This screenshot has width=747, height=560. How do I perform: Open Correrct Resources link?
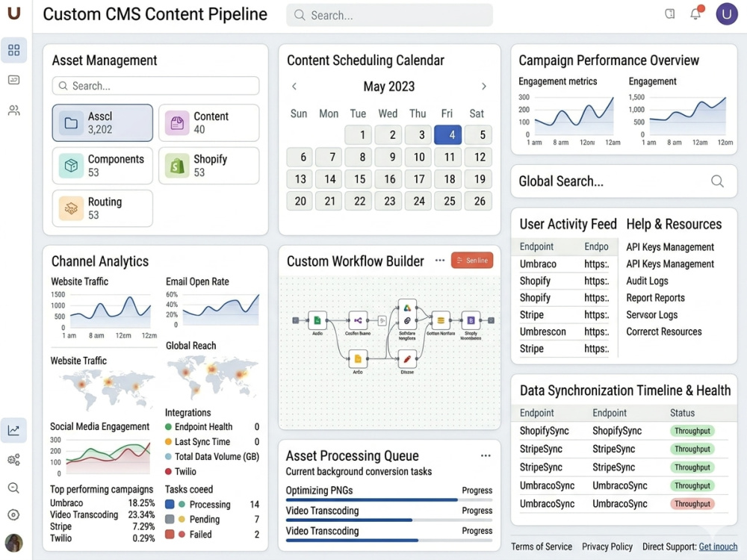663,332
